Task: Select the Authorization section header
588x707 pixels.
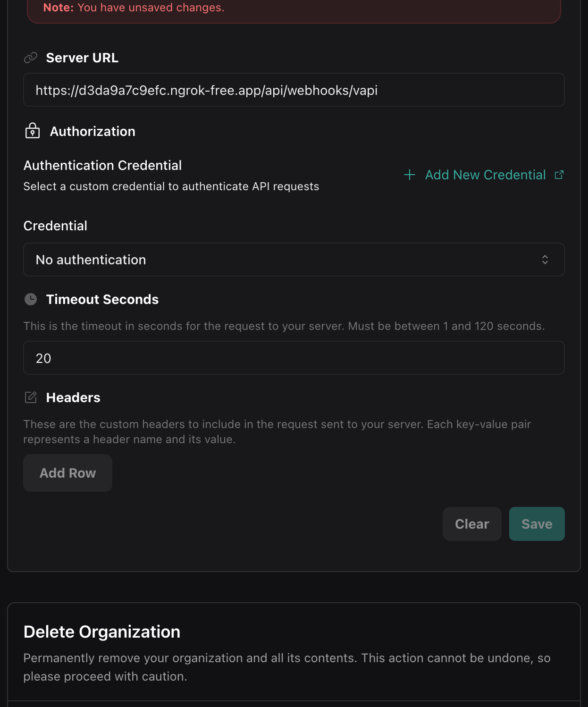Action: click(92, 132)
